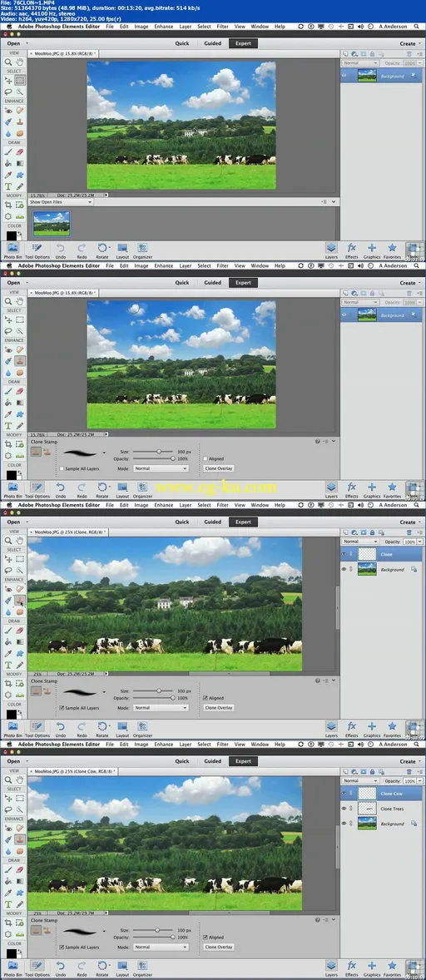Collapse the Photo Bin panel arrow, top frame
This screenshot has height=980, width=426.
click(x=334, y=202)
